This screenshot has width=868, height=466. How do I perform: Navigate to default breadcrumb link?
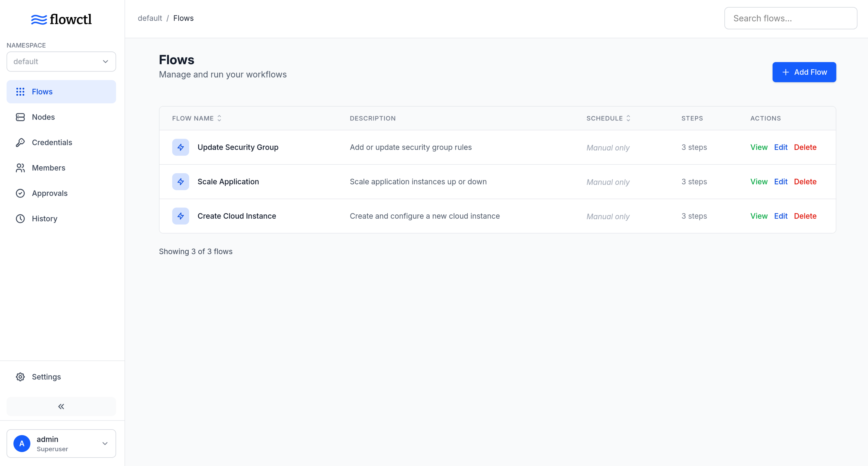150,18
